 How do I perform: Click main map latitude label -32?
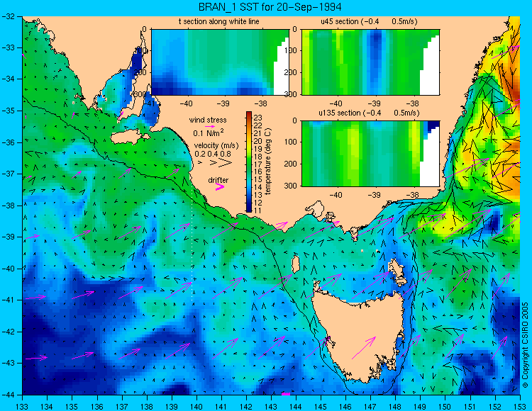[x=9, y=16]
